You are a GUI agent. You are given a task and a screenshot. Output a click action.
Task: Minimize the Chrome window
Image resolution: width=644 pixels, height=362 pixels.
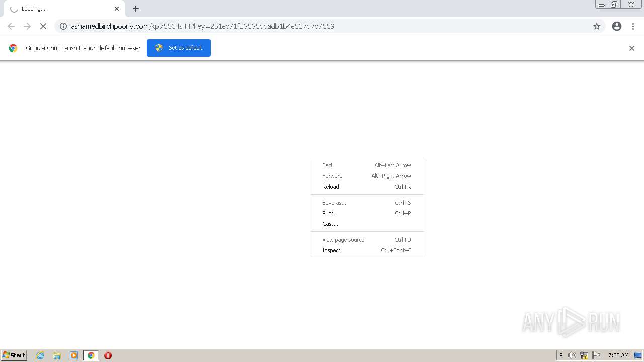pos(602,5)
